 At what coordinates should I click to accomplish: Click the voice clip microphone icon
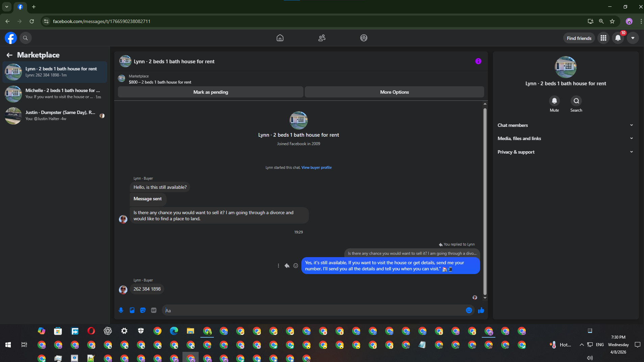pyautogui.click(x=121, y=310)
